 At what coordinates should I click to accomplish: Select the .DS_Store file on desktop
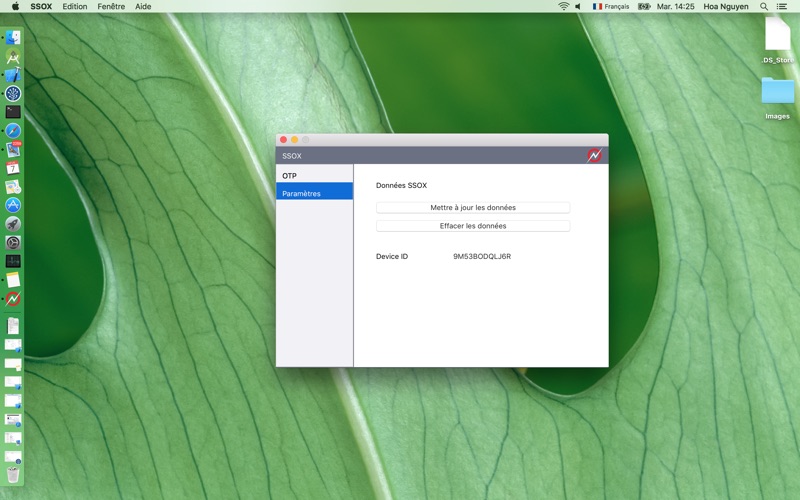[x=778, y=41]
